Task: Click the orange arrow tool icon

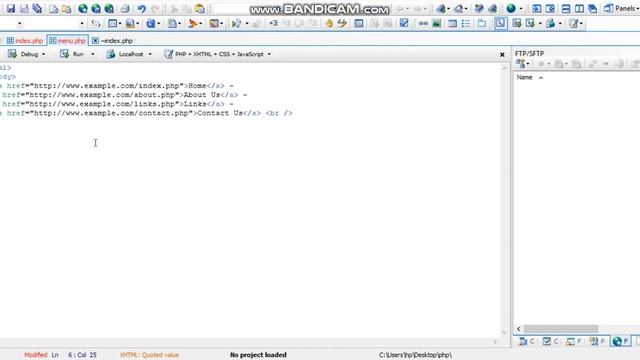Action: (193, 24)
